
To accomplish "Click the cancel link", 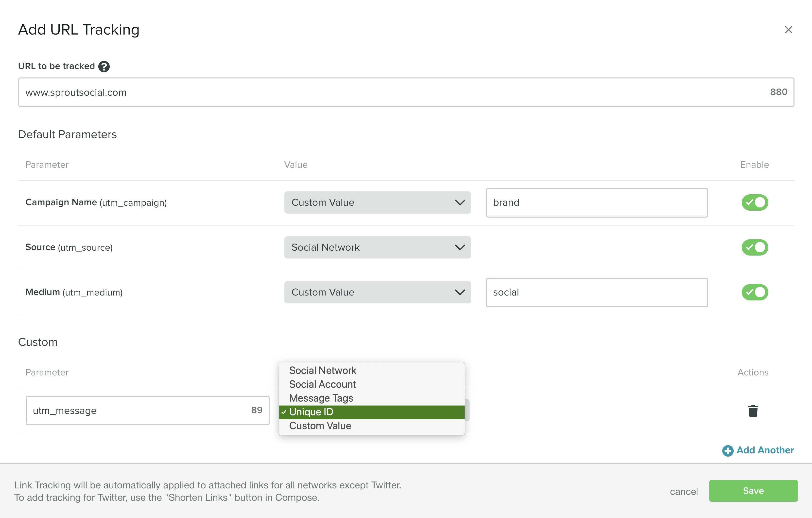I will point(684,491).
